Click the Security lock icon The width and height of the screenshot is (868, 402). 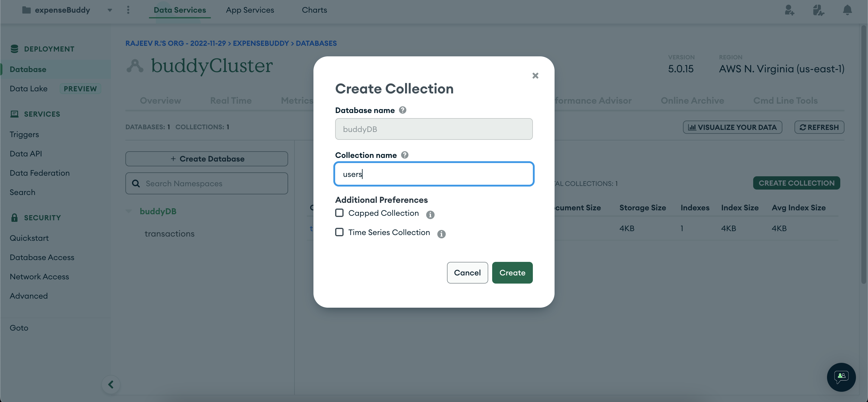(x=14, y=217)
